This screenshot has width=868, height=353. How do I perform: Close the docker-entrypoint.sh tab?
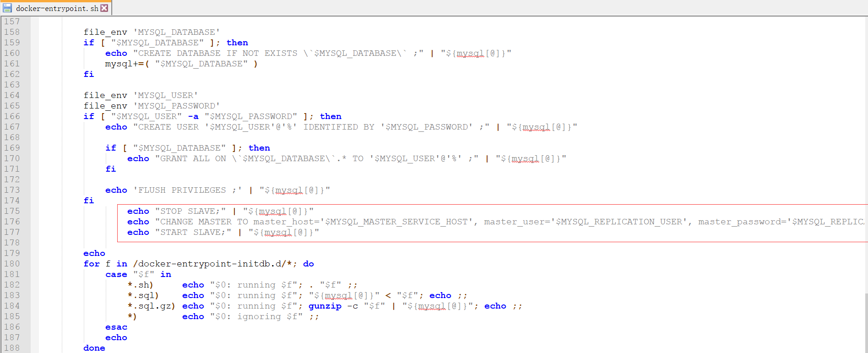pyautogui.click(x=104, y=8)
